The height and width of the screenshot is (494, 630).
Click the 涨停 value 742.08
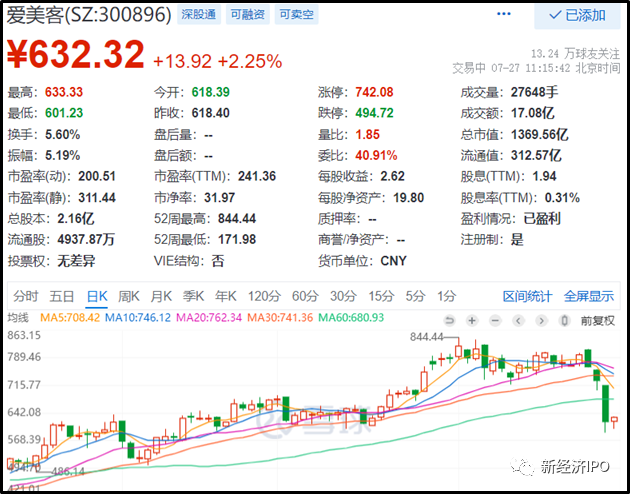(374, 92)
